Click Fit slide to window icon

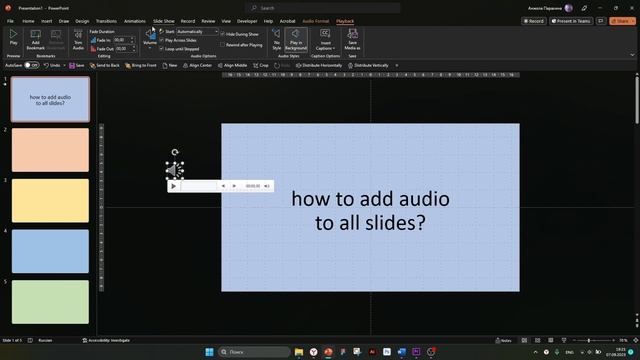click(636, 340)
